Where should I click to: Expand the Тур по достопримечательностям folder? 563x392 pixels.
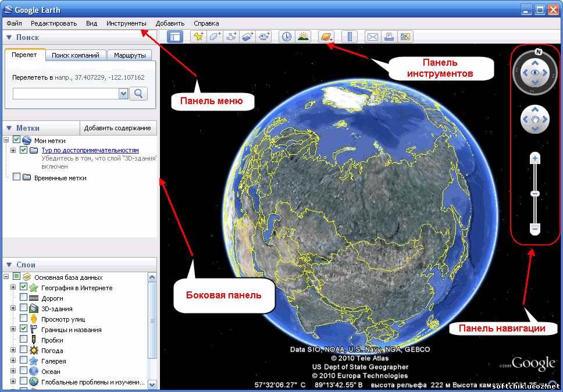[x=13, y=151]
